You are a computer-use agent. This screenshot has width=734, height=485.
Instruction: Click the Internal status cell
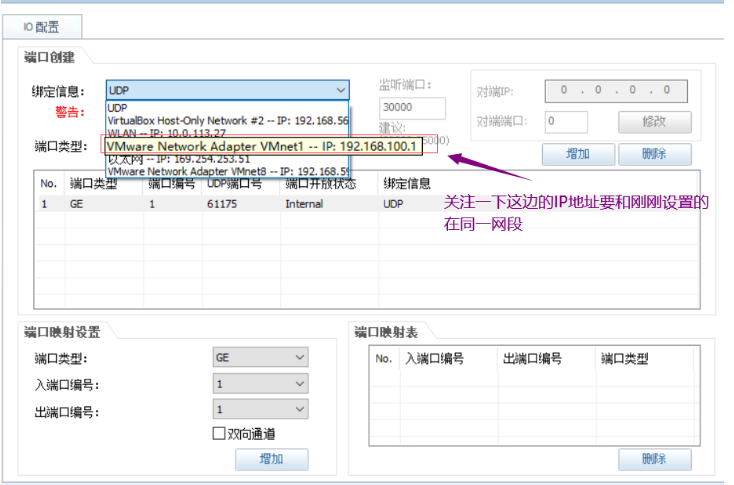click(x=304, y=204)
